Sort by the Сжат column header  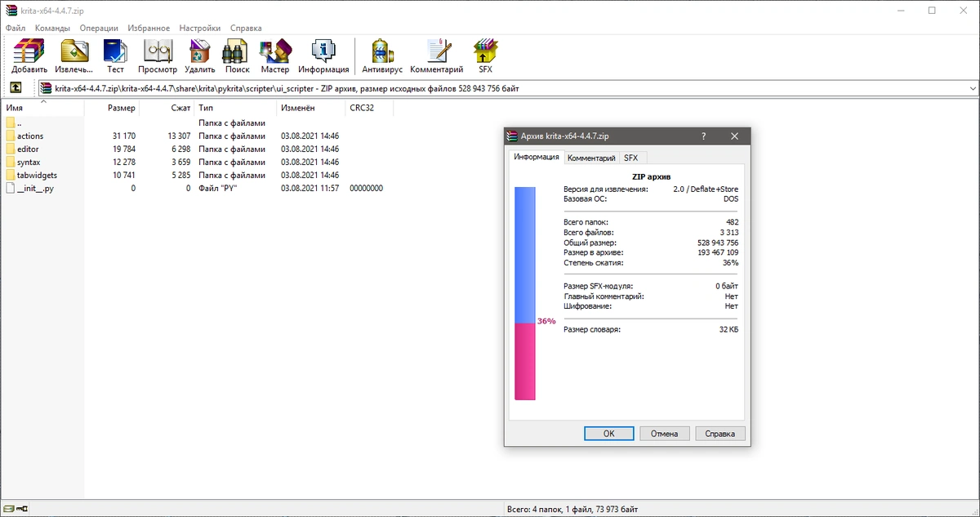[167, 108]
